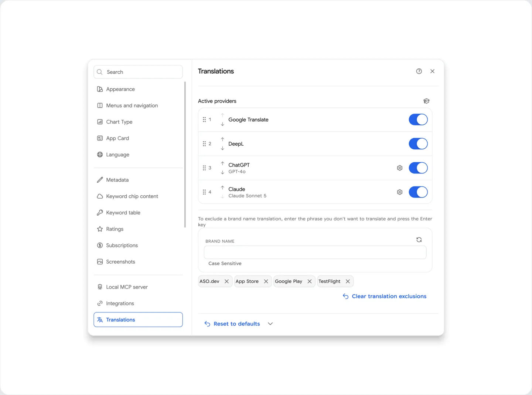The image size is (532, 395).
Task: Turn off the ChatGPT provider toggle
Action: pyautogui.click(x=418, y=168)
